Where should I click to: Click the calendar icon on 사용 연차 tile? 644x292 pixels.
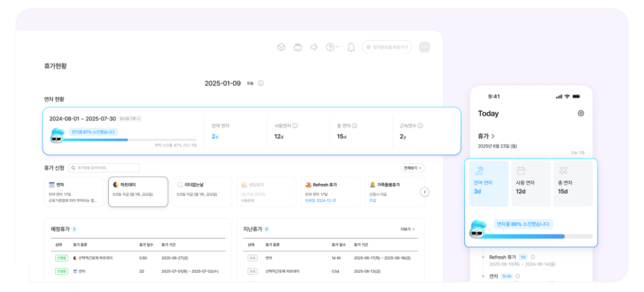tap(521, 171)
